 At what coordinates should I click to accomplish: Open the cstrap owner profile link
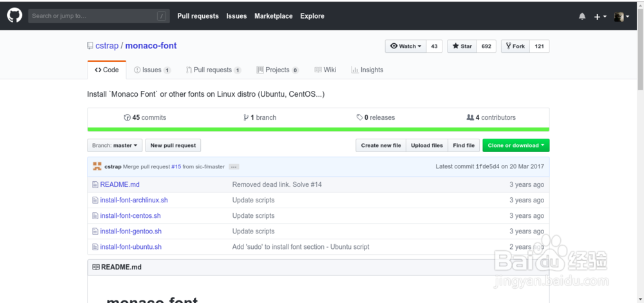tap(107, 46)
